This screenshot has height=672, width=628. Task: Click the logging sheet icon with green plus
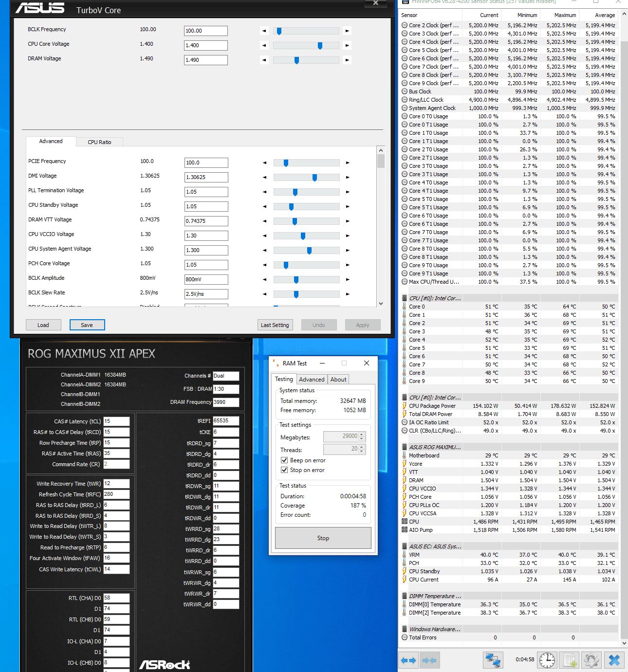[x=569, y=660]
